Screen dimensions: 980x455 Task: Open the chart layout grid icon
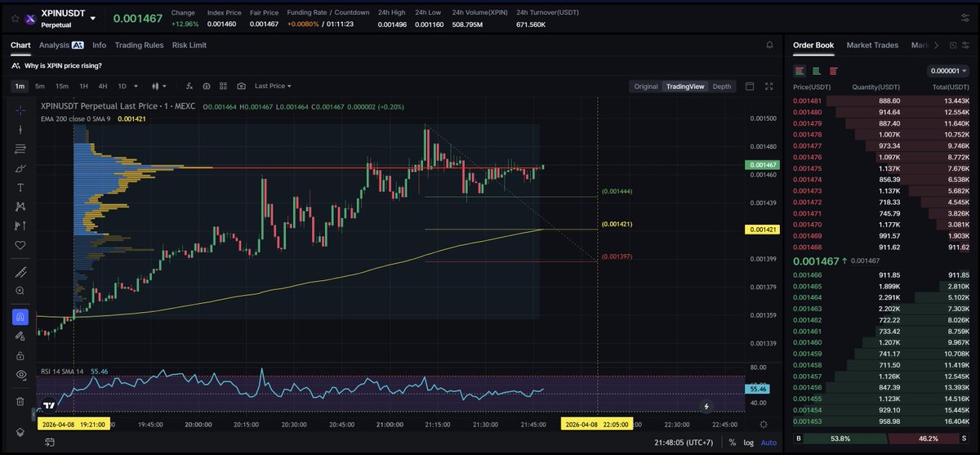tap(223, 86)
